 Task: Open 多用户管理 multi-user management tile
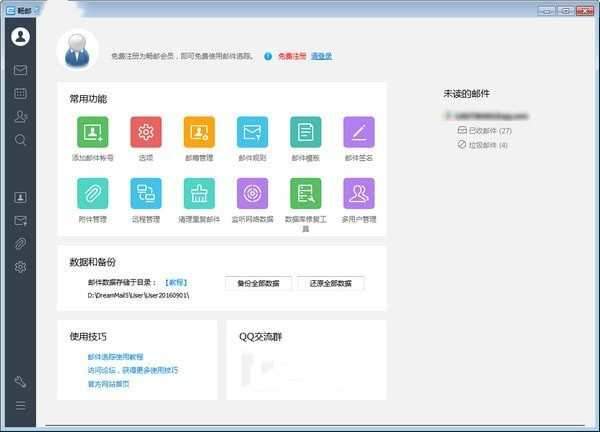(358, 193)
